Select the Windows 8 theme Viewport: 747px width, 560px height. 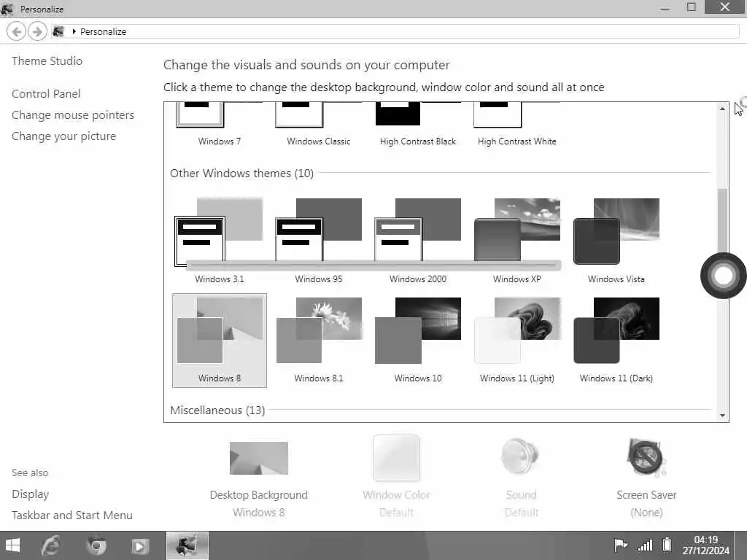click(x=219, y=340)
